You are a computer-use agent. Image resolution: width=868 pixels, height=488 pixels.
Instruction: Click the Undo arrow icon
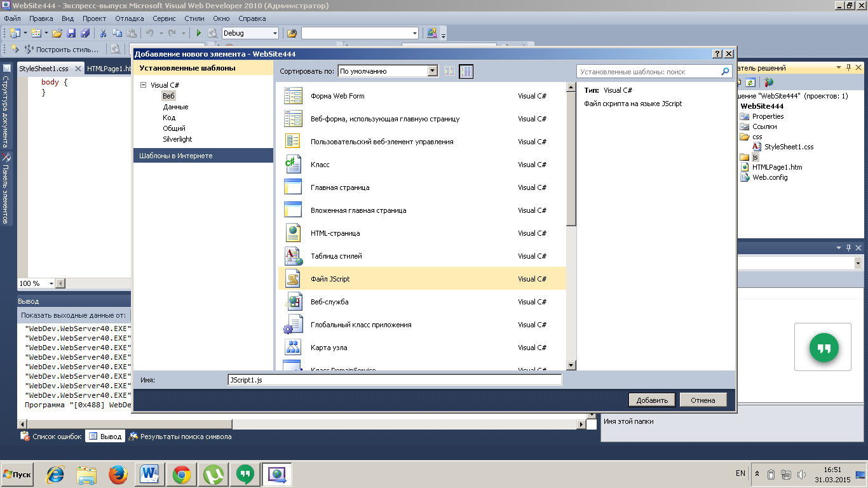[150, 33]
